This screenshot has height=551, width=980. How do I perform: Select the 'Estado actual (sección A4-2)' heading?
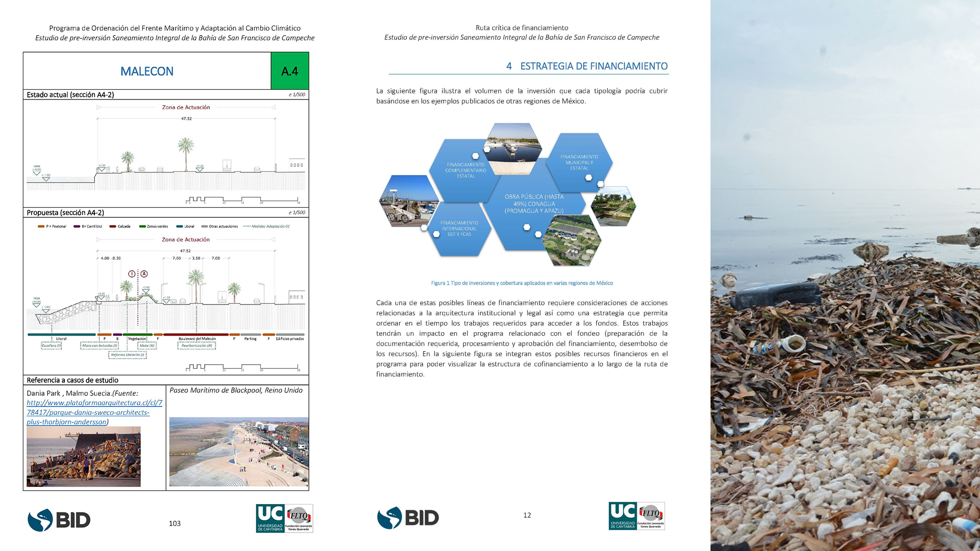click(x=70, y=95)
